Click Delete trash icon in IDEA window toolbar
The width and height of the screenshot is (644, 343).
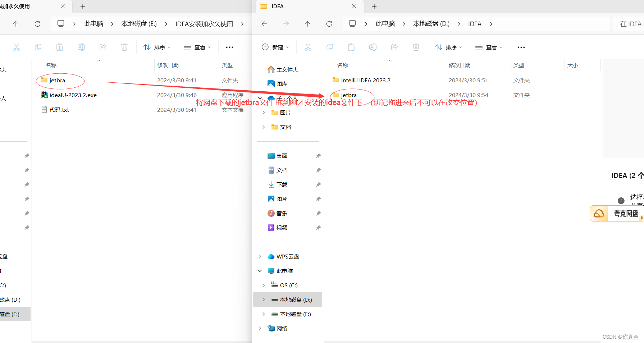tap(416, 47)
